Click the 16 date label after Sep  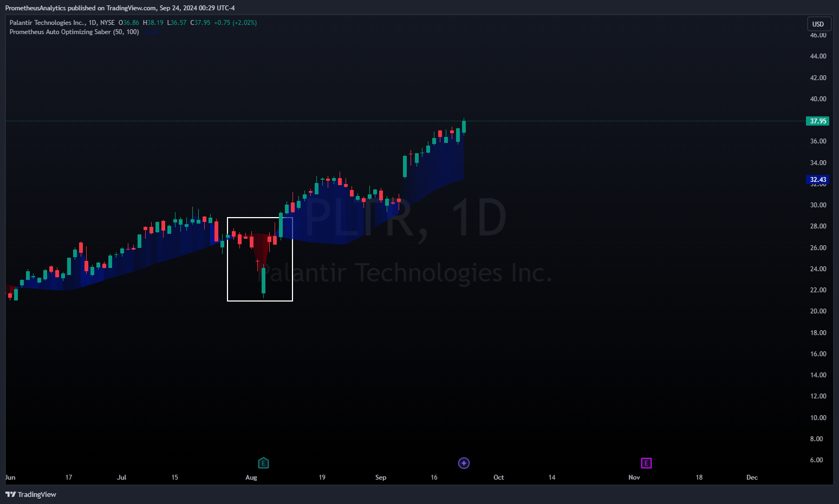tap(434, 477)
